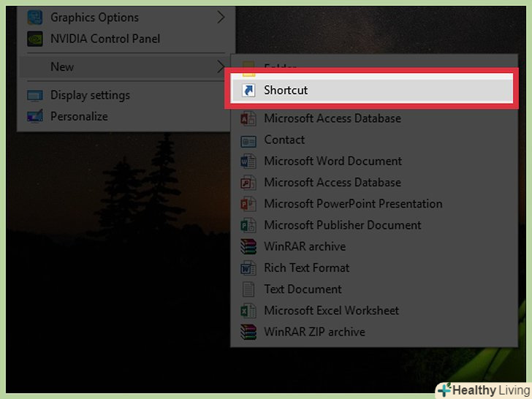The height and width of the screenshot is (399, 532).
Task: Click the Microsoft PowerPoint Presentation icon
Action: (x=248, y=205)
